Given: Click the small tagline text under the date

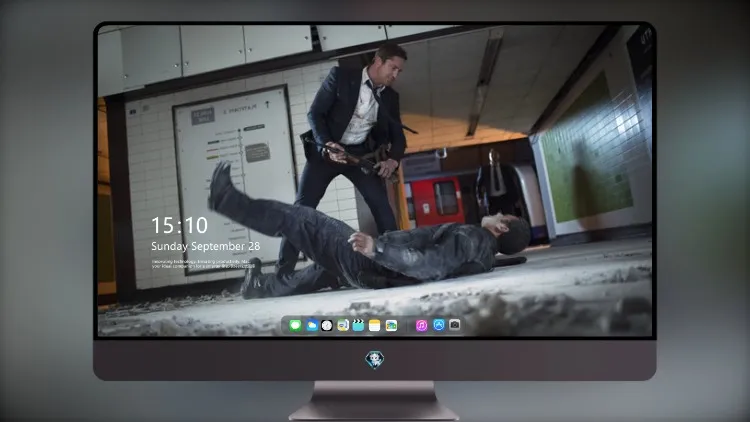Looking at the screenshot, I should click(x=201, y=264).
